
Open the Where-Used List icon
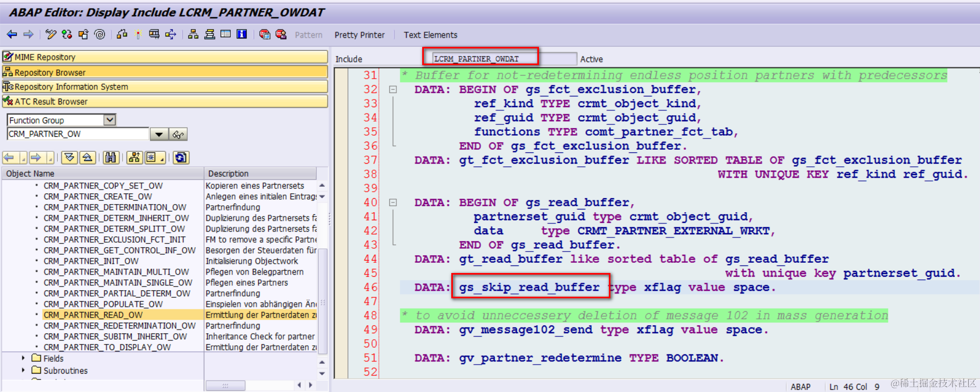click(x=122, y=34)
